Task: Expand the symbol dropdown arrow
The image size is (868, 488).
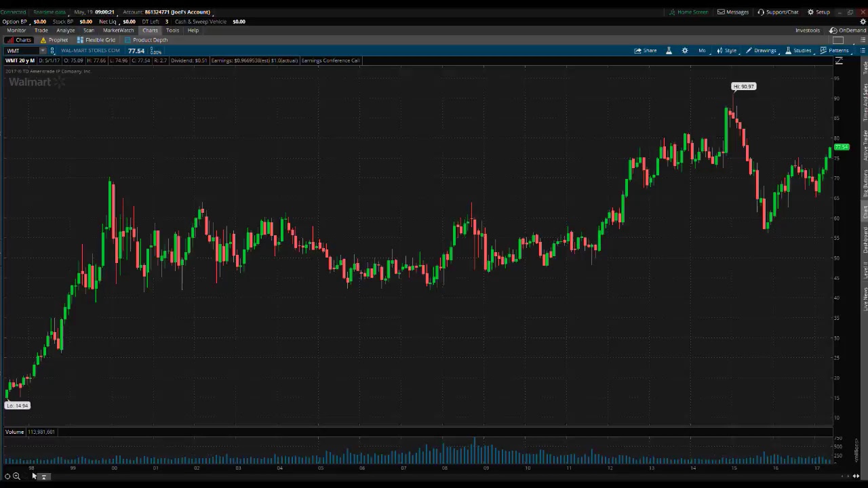Action: coord(43,51)
